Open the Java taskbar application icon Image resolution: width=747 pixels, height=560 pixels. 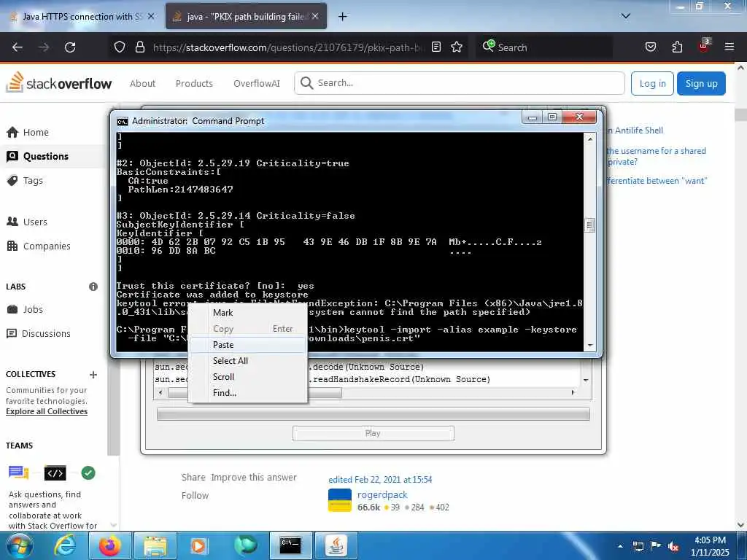(x=336, y=545)
